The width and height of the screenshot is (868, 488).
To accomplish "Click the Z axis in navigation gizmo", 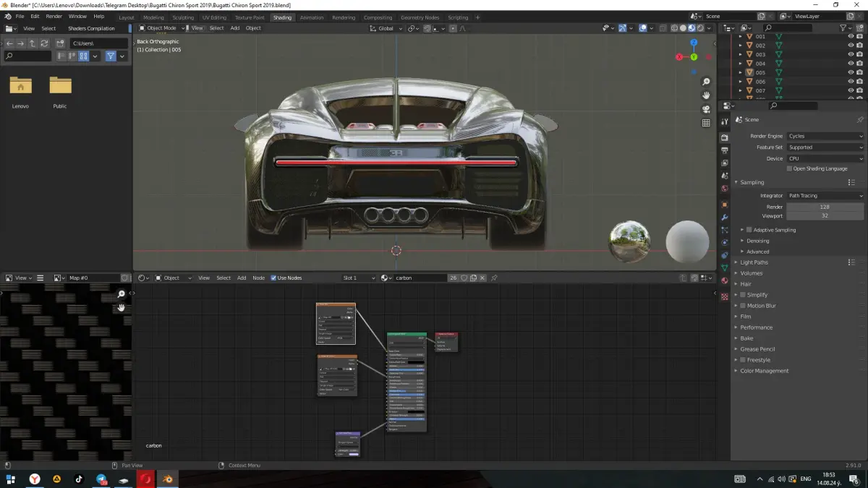I will (694, 43).
